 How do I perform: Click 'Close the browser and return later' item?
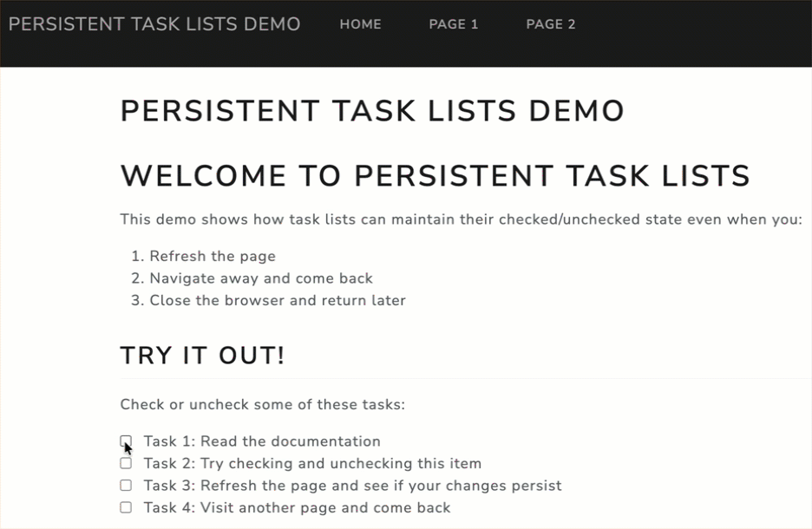[x=277, y=301]
